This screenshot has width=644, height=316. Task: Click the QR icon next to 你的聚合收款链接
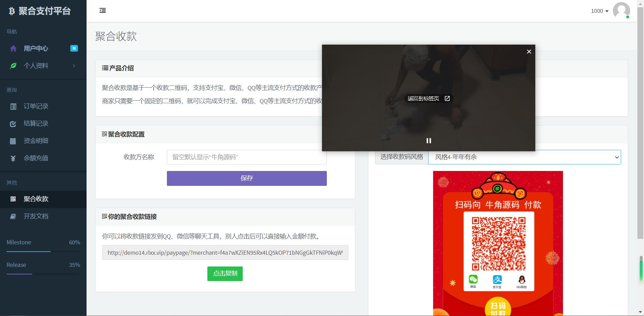tap(104, 216)
